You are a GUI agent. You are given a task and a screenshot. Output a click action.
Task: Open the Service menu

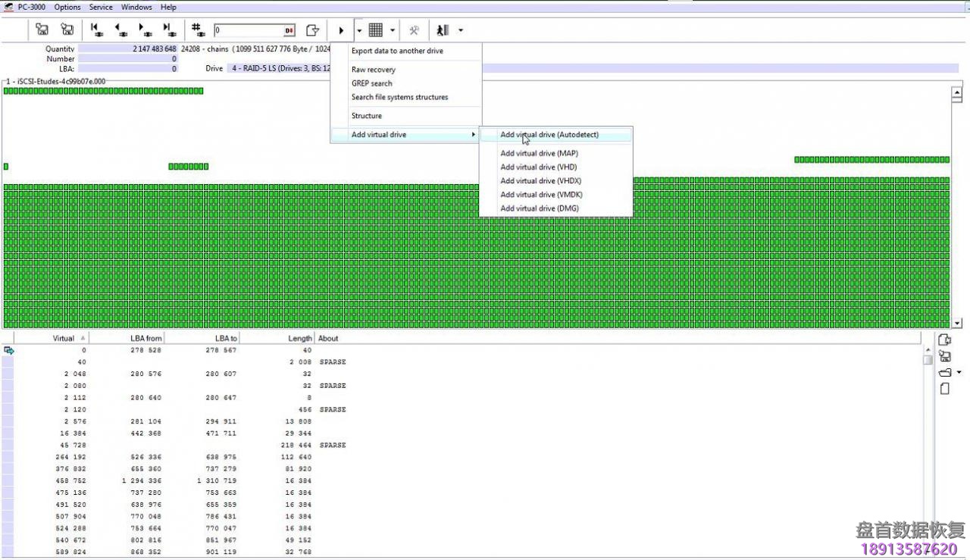pos(101,7)
